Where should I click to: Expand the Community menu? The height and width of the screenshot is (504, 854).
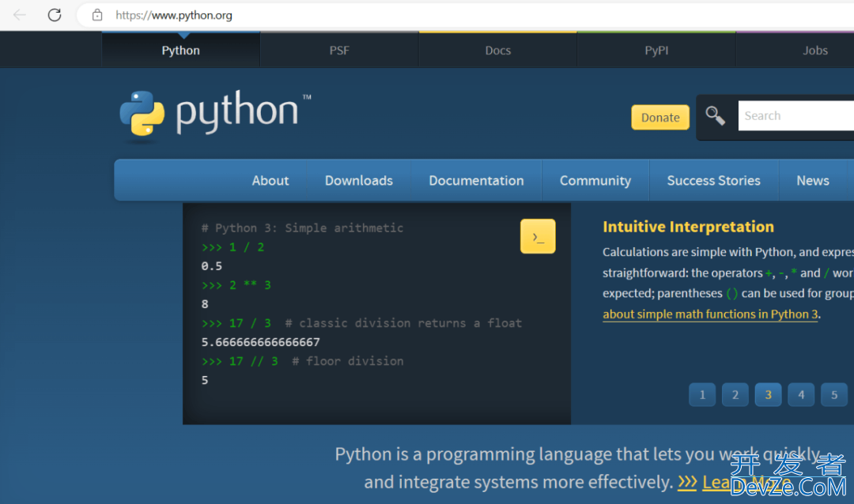click(595, 181)
